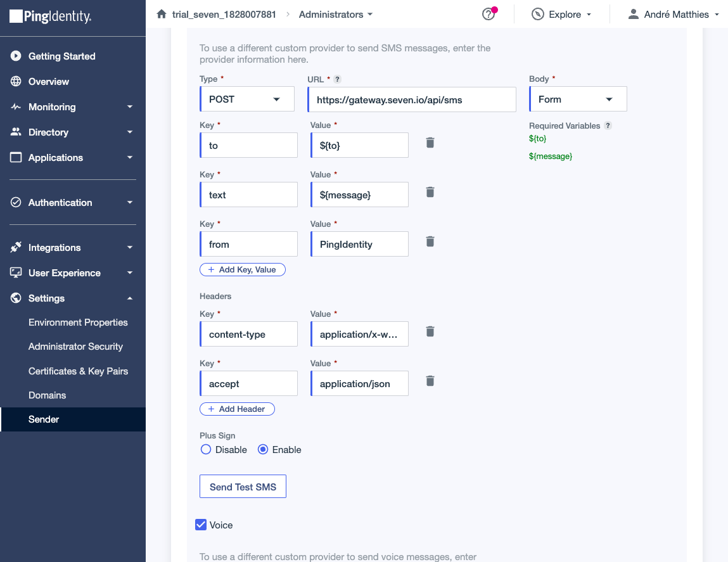This screenshot has width=728, height=562.
Task: Open the Type POST dropdown
Action: (247, 99)
